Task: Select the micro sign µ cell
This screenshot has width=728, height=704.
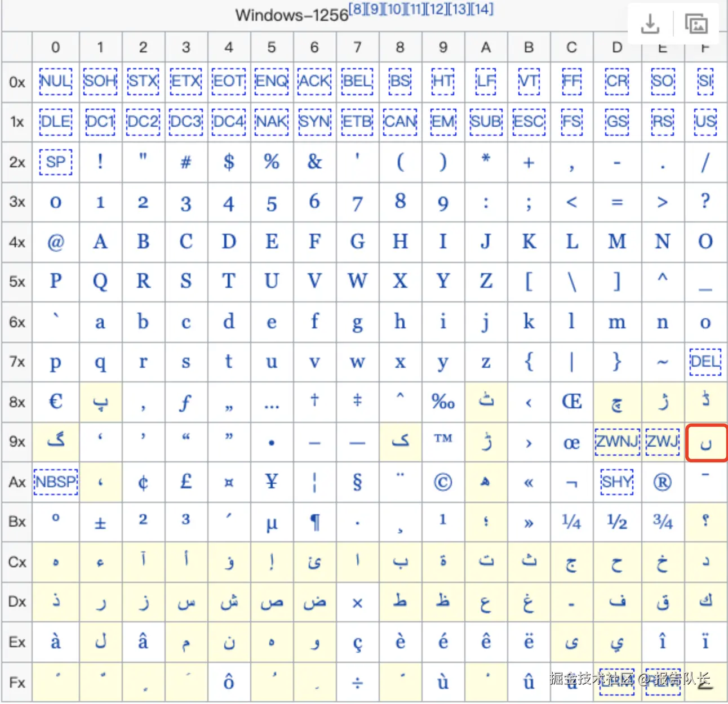Action: (x=272, y=522)
